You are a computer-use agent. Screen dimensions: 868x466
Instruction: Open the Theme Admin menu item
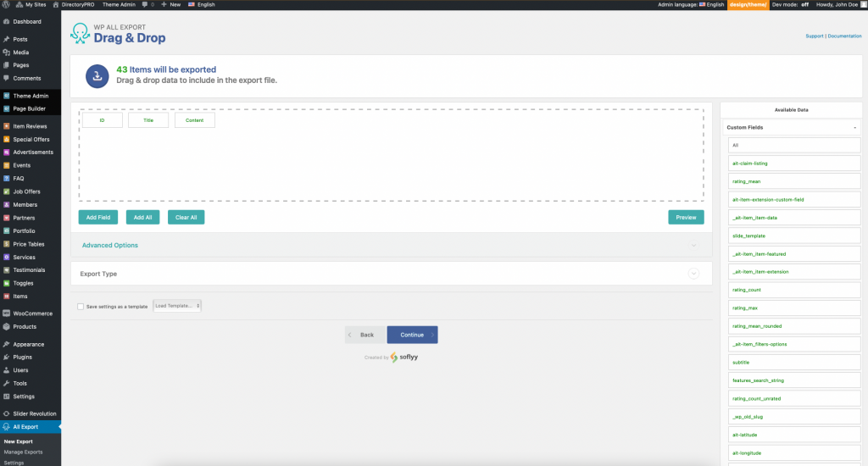[x=31, y=96]
